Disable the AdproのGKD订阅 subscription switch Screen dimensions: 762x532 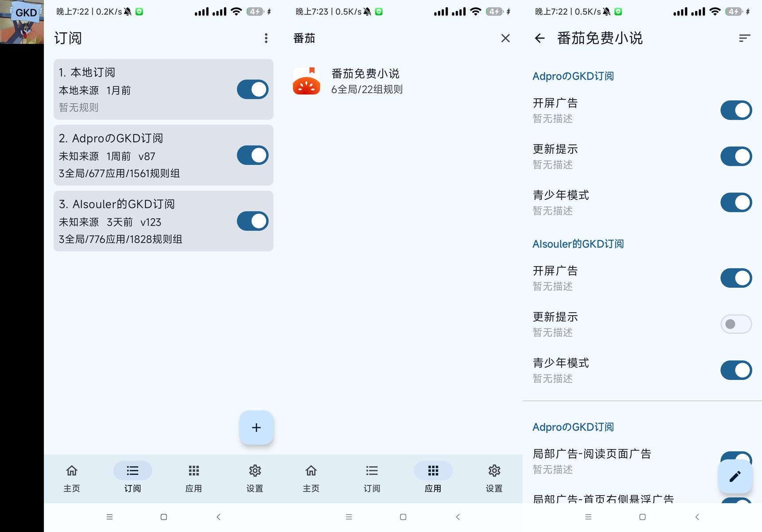(x=253, y=156)
